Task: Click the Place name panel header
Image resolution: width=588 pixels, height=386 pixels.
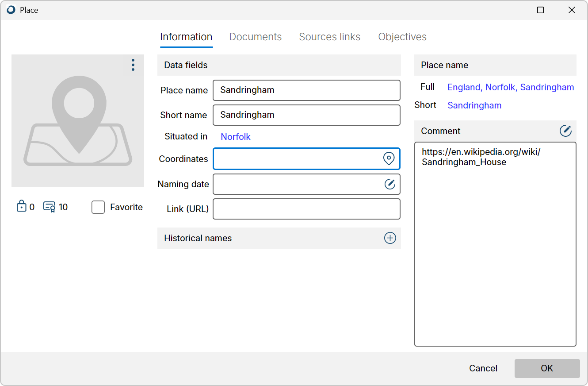Action: point(495,65)
